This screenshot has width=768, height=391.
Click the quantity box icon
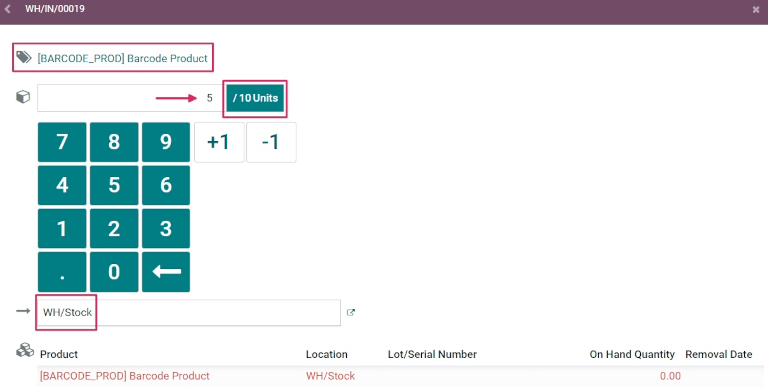pyautogui.click(x=23, y=97)
